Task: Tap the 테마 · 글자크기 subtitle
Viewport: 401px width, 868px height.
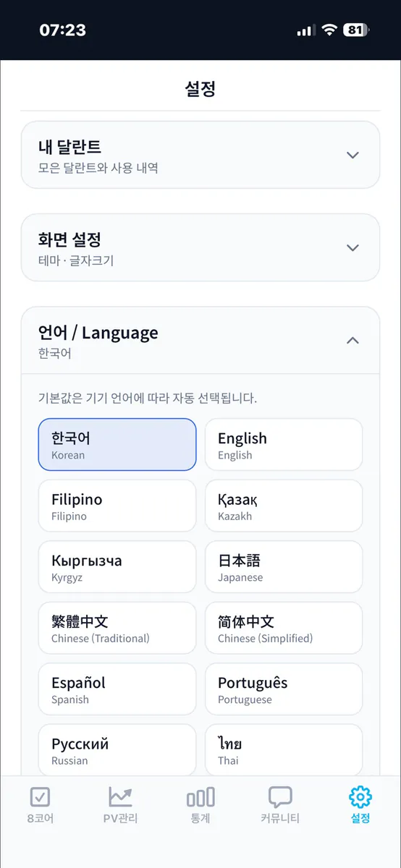Action: 76,260
